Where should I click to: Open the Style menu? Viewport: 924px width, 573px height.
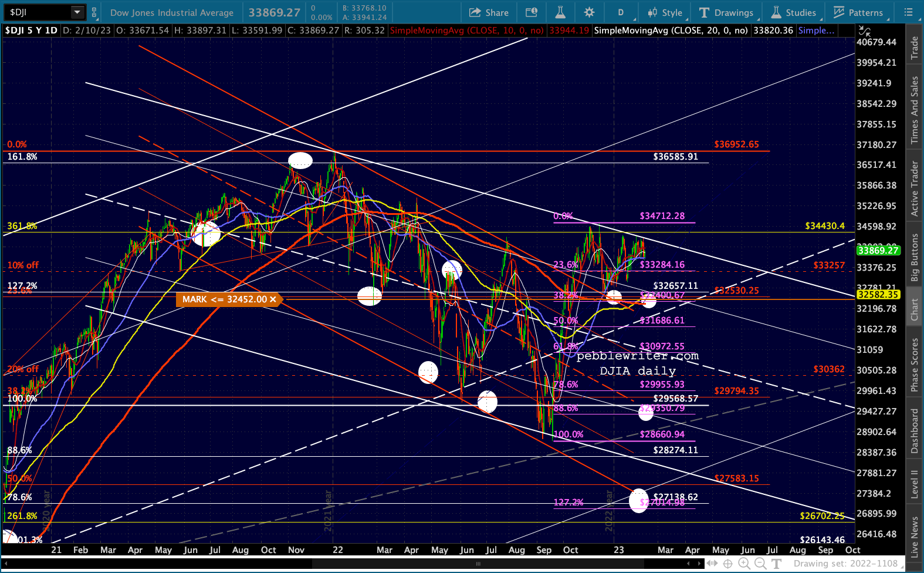point(665,12)
